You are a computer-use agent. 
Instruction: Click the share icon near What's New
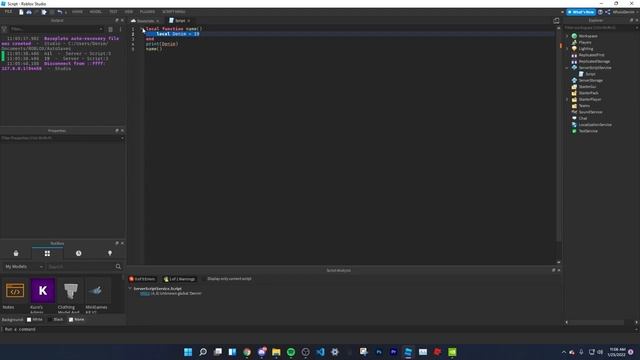[x=608, y=12]
